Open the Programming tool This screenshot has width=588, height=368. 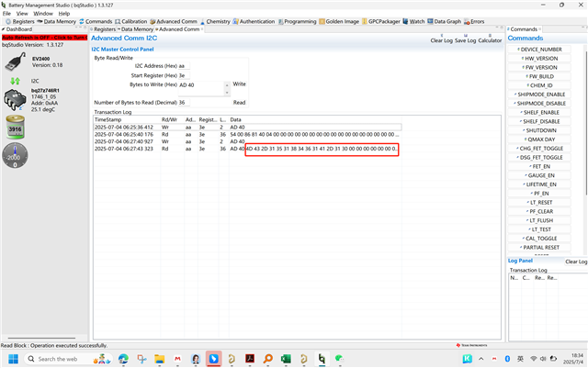point(297,21)
